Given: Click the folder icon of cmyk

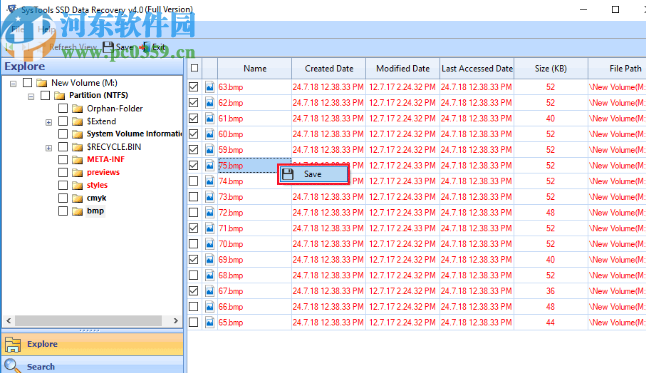Looking at the screenshot, I should [x=77, y=198].
